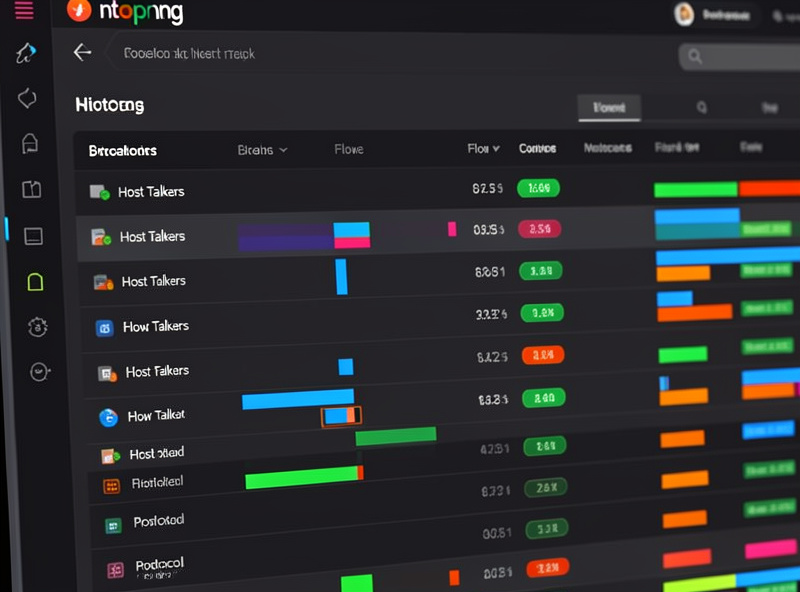800x592 pixels.
Task: Select the monitor panel sidebar icon
Action: point(34,236)
